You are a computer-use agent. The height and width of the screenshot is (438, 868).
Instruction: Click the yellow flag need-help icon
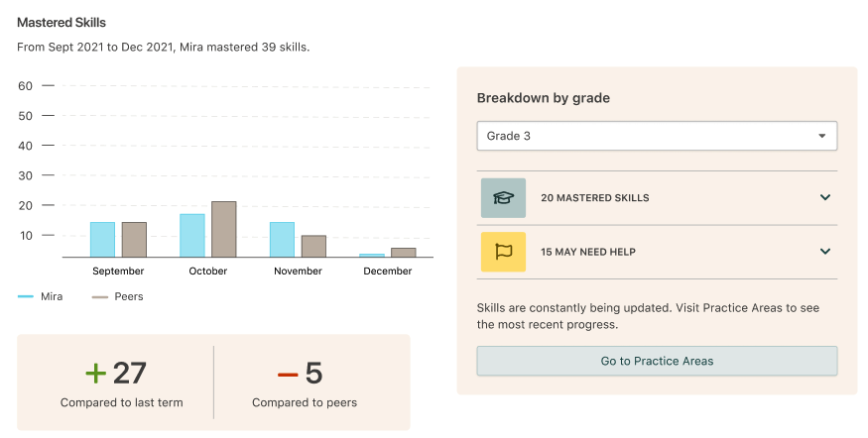click(503, 252)
